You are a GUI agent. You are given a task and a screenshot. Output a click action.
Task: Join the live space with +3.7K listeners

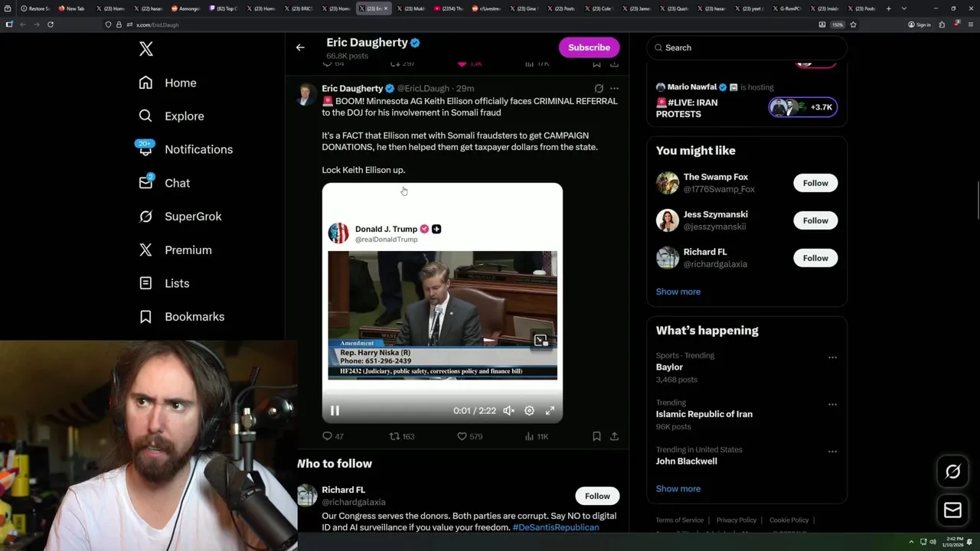tap(802, 107)
